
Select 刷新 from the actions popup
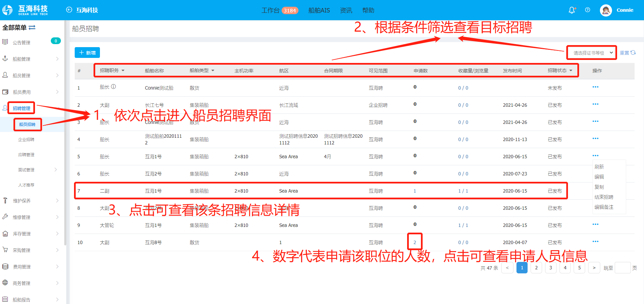(599, 167)
